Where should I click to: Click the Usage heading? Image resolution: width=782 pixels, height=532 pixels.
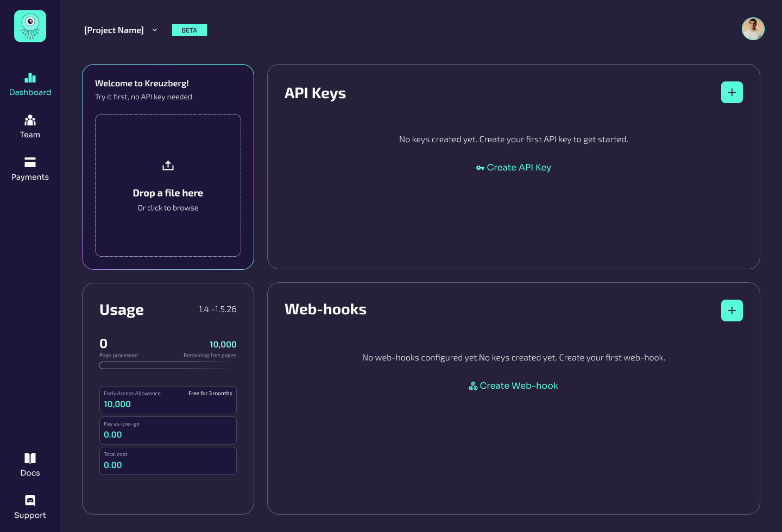[x=122, y=309]
